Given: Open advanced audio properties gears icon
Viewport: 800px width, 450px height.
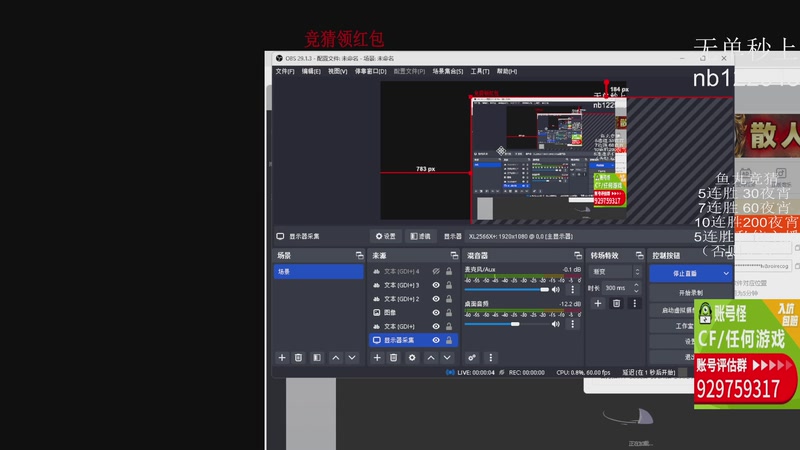Looking at the screenshot, I should click(472, 358).
